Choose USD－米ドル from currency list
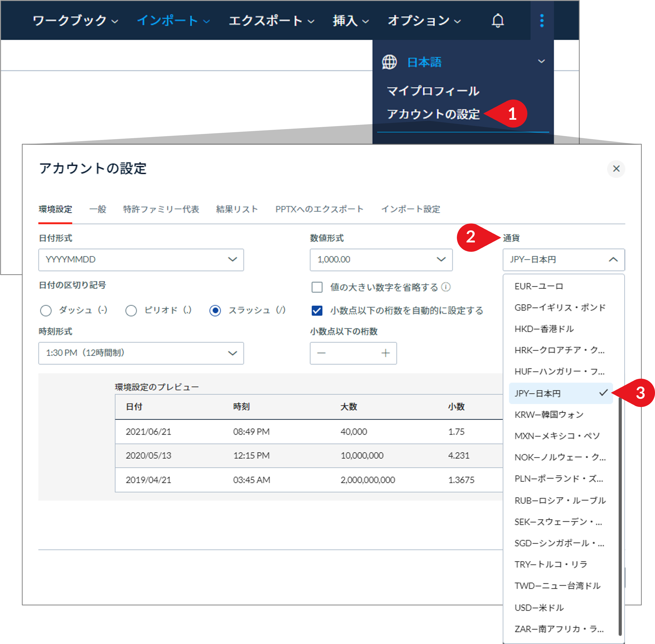The width and height of the screenshot is (655, 644). tap(539, 608)
